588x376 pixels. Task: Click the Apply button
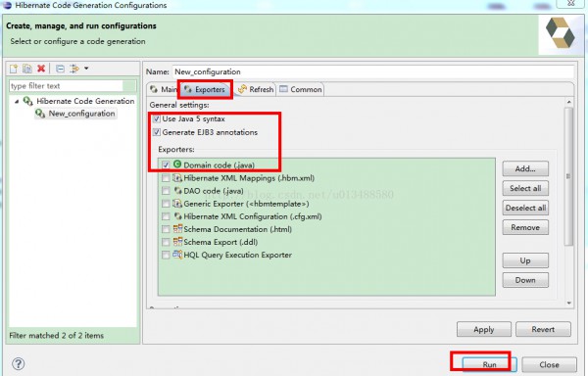click(484, 330)
